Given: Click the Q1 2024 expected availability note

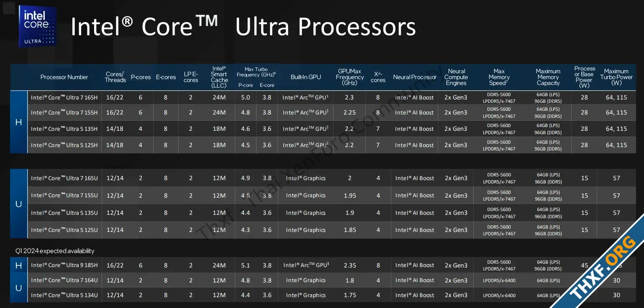Looking at the screenshot, I should (x=55, y=251).
